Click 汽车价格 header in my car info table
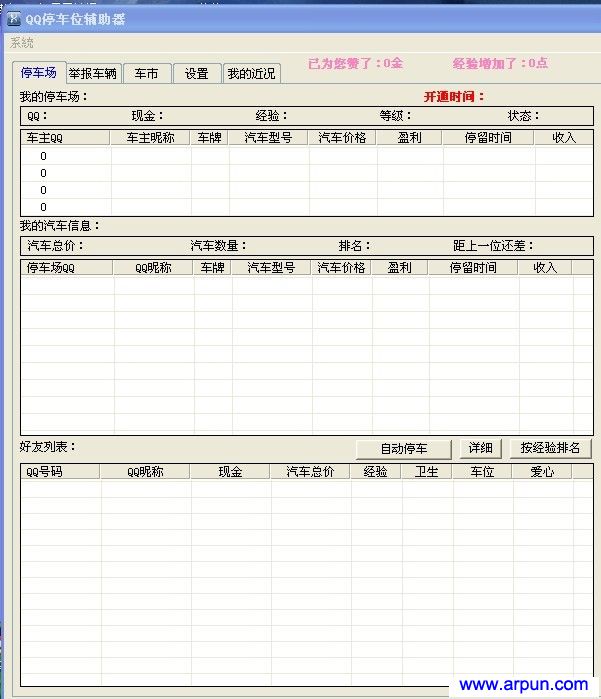 tap(342, 267)
